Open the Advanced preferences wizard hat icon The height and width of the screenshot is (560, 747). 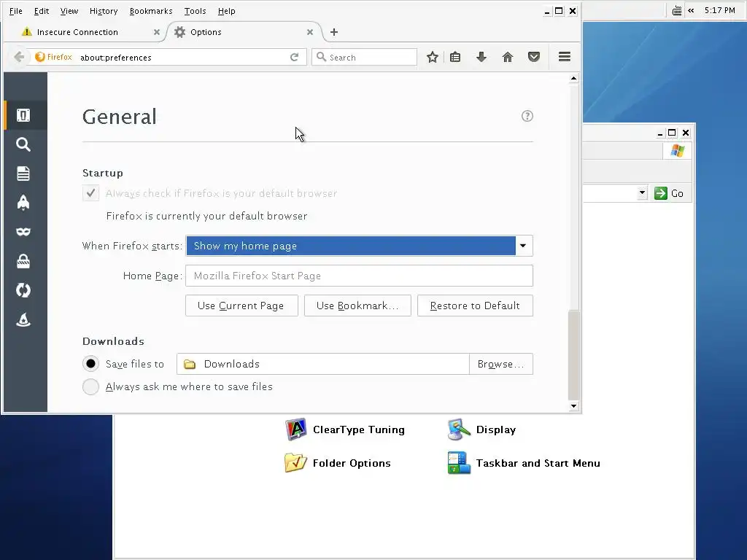pos(23,319)
